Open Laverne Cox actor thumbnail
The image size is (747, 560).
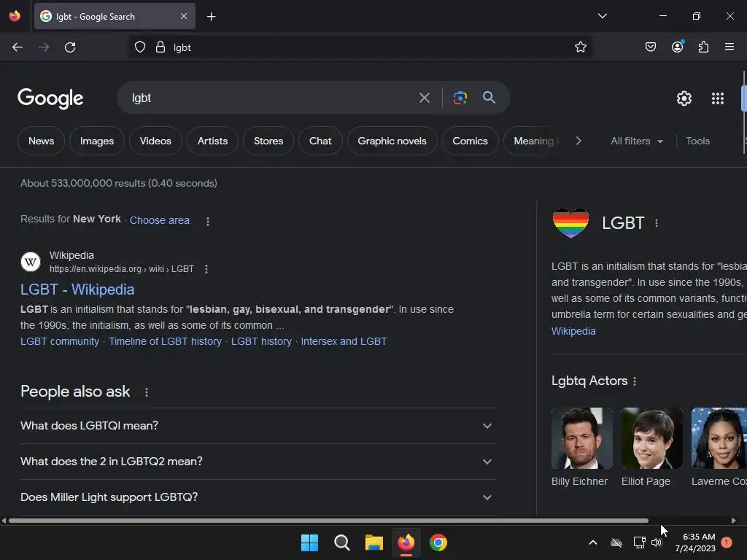(x=719, y=438)
